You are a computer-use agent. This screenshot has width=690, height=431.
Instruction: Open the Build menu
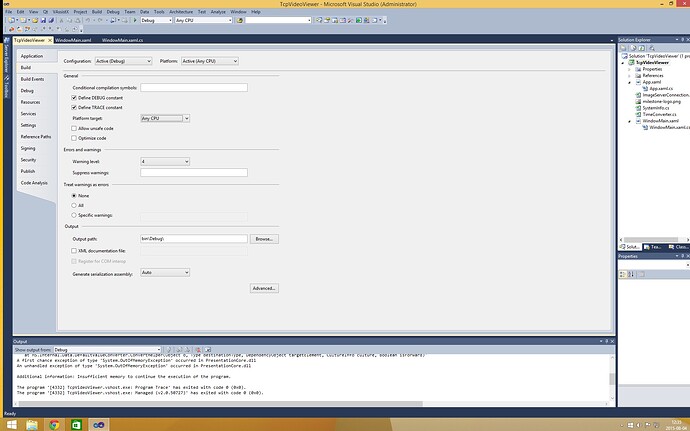point(97,12)
